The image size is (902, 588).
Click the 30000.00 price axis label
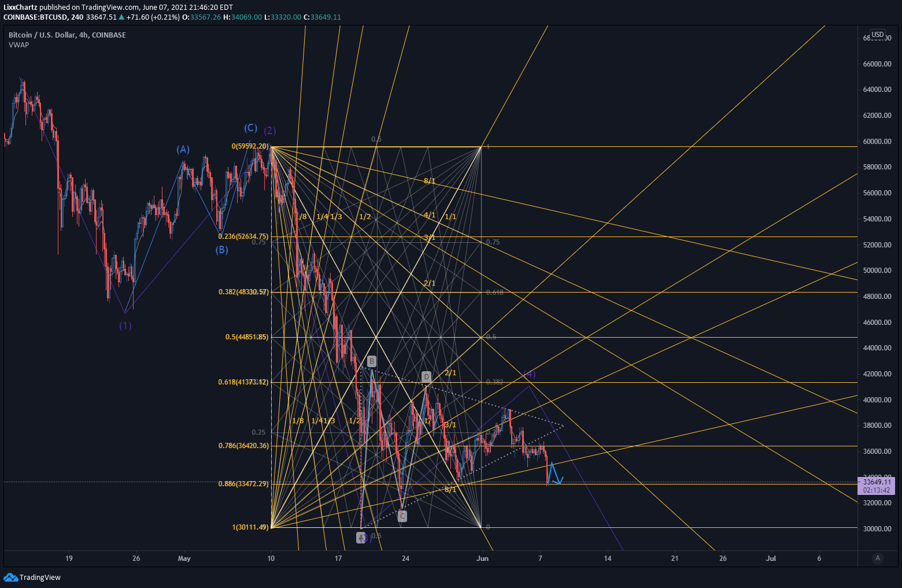[877, 529]
